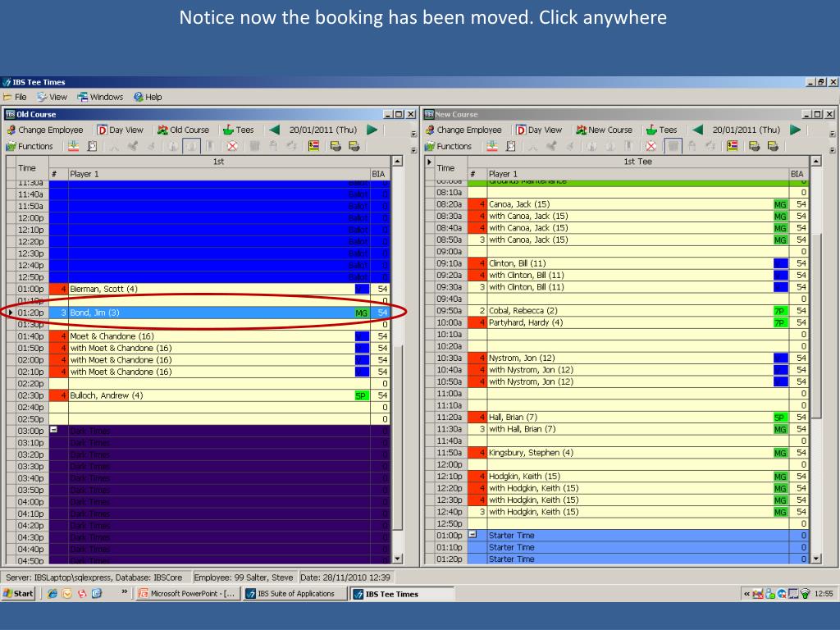This screenshot has height=630, width=840.
Task: Go to next day in New Course window
Action: pos(796,130)
